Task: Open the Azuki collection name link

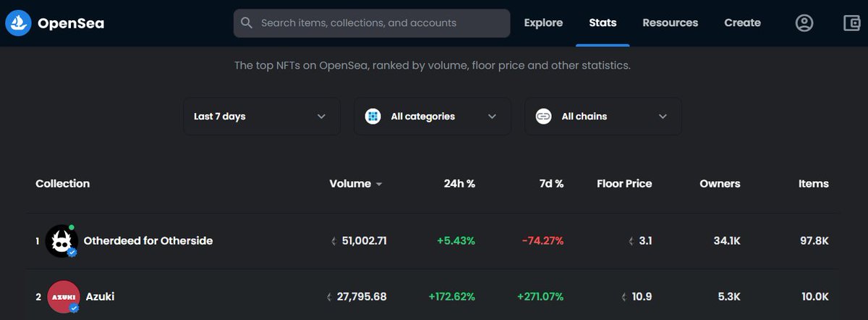Action: pyautogui.click(x=100, y=297)
